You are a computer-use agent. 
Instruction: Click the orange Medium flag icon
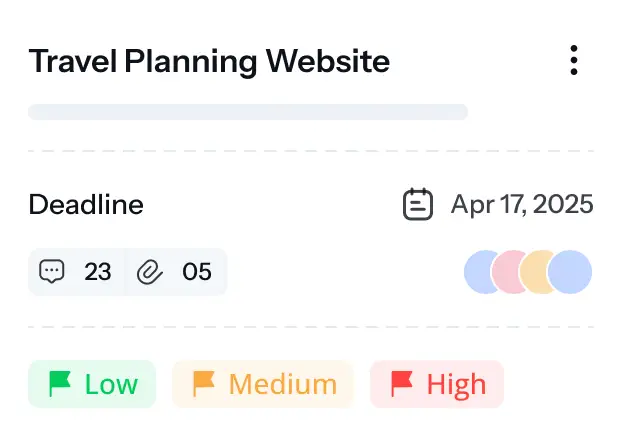(x=204, y=384)
